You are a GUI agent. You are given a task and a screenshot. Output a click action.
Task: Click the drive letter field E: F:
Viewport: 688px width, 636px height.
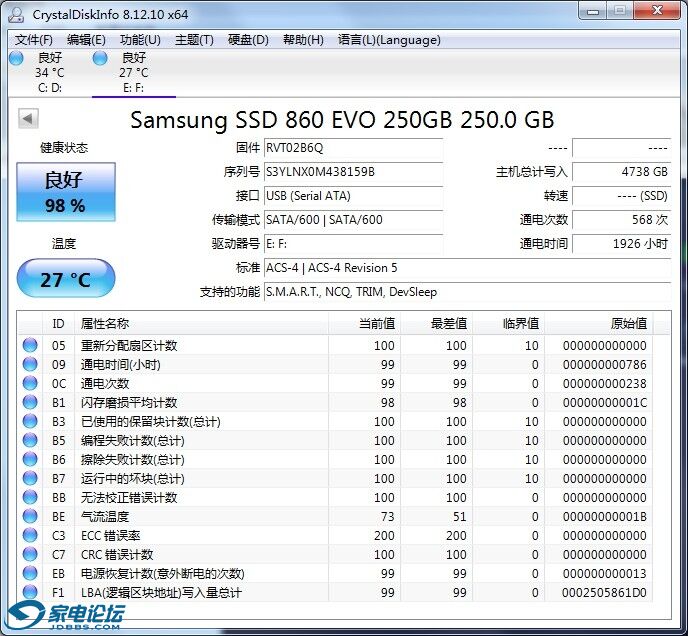(353, 244)
